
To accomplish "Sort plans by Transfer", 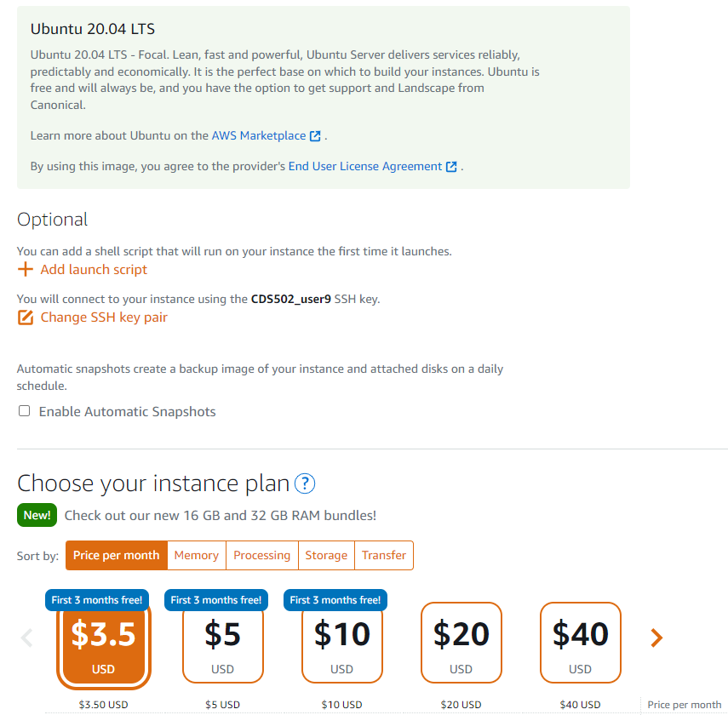I will click(384, 555).
